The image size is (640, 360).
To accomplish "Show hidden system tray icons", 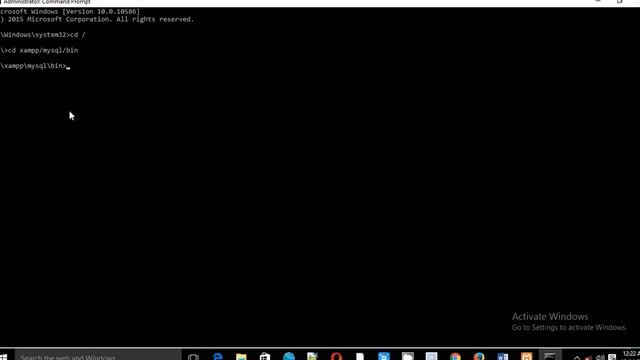I will click(x=576, y=358).
